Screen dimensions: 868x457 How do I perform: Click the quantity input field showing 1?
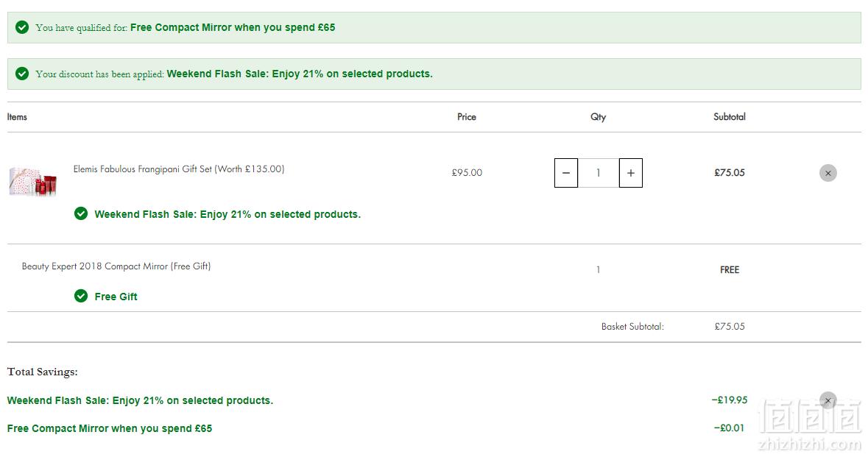point(599,173)
